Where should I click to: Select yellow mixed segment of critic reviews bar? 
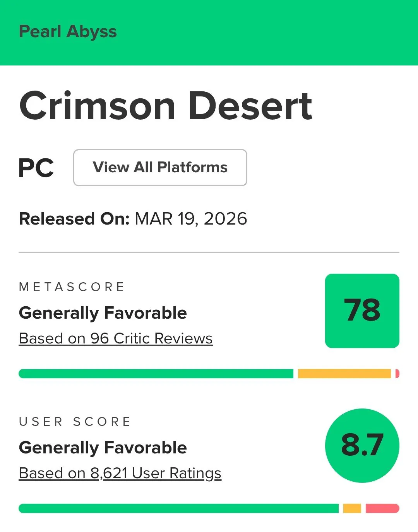[x=344, y=374]
